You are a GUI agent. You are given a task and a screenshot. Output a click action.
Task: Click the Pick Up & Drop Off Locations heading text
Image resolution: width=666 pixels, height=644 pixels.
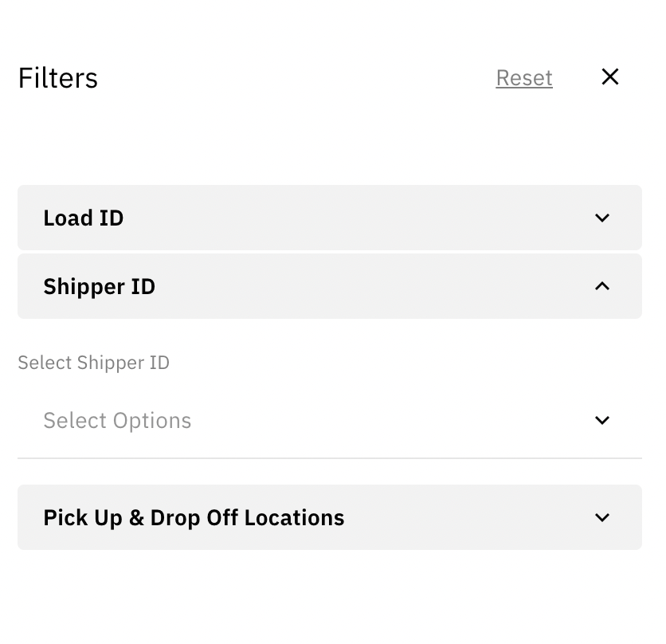(x=194, y=517)
